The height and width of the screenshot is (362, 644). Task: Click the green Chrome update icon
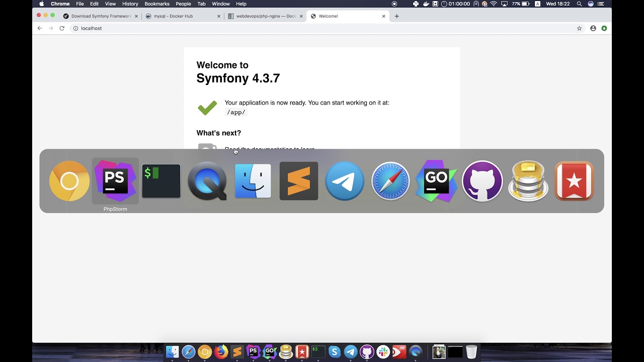tap(604, 28)
